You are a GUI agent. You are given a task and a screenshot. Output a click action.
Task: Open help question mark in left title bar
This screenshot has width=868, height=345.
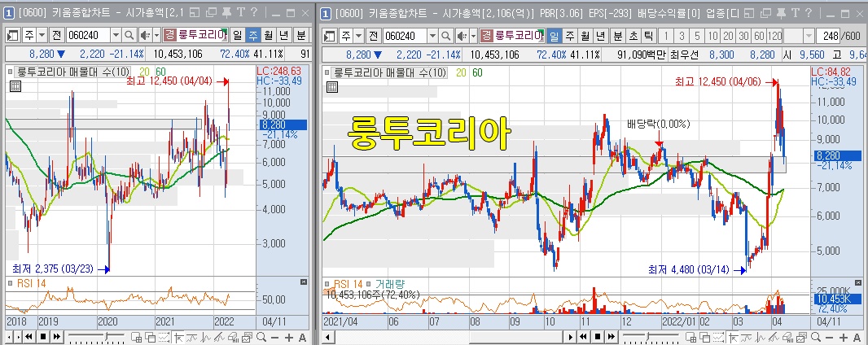click(x=254, y=13)
